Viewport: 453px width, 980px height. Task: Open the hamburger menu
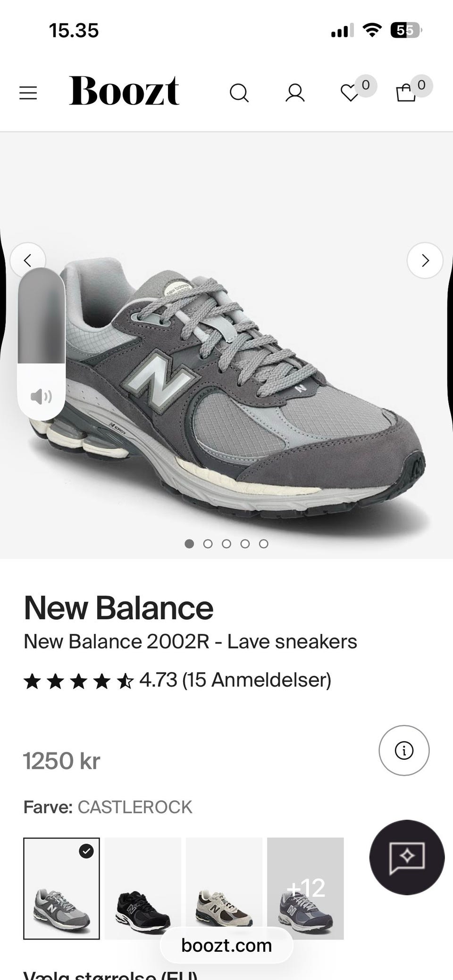click(x=28, y=93)
